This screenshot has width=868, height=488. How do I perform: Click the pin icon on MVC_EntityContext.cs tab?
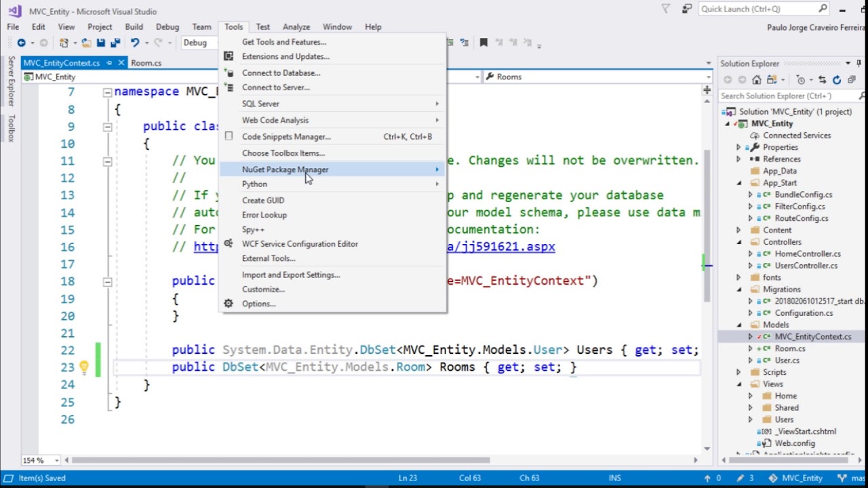point(108,63)
